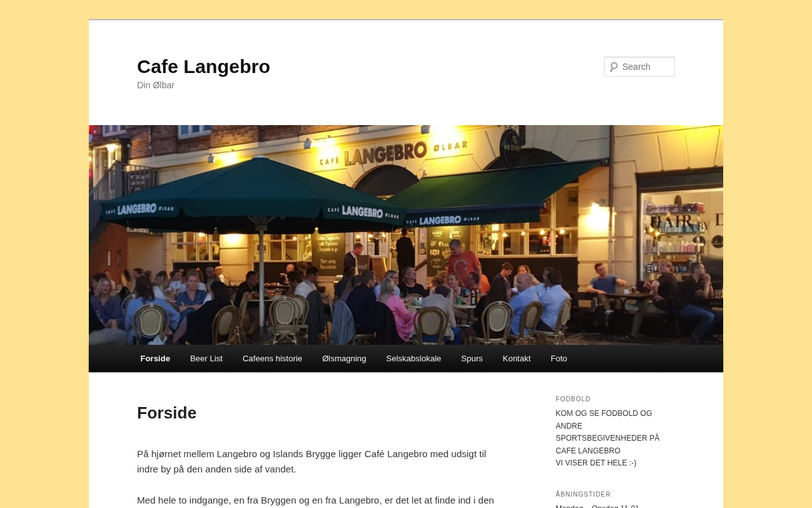
Task: Open the Ølsmagning menu link
Action: 344,359
